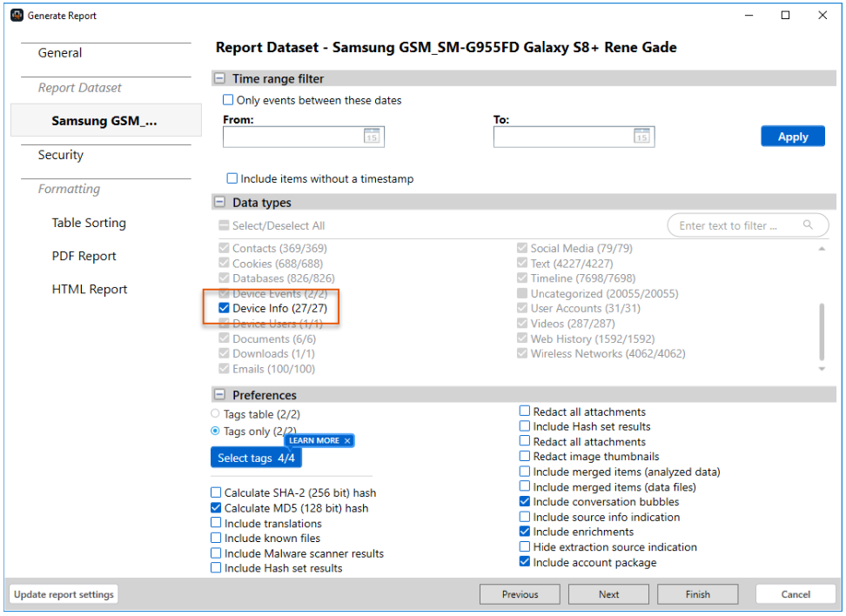
Task: Open the Table Sorting page
Action: (x=89, y=223)
